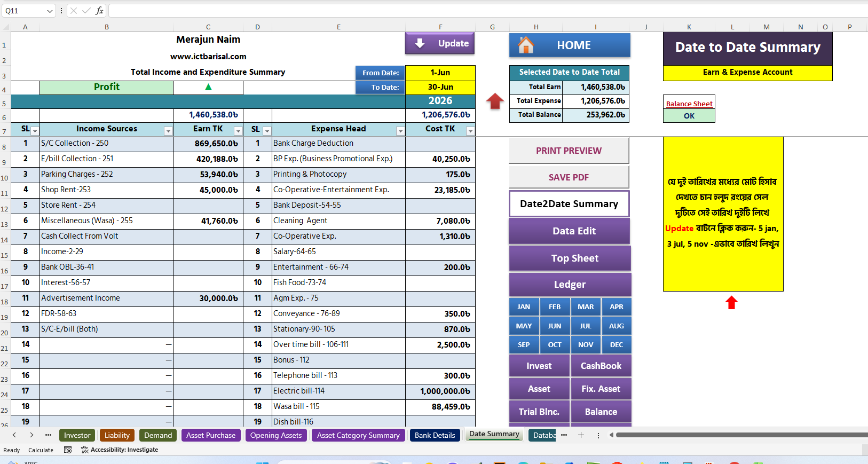Open the Cost TK filter dropdown
The height and width of the screenshot is (464, 868).
click(x=470, y=131)
